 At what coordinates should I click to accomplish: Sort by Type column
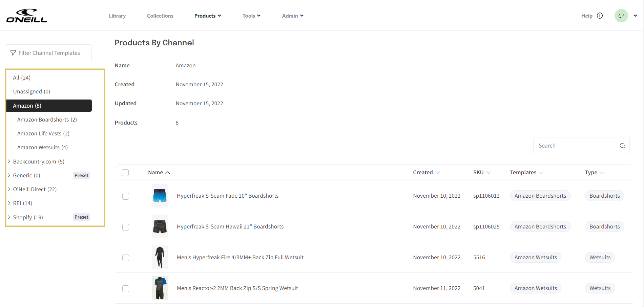594,172
